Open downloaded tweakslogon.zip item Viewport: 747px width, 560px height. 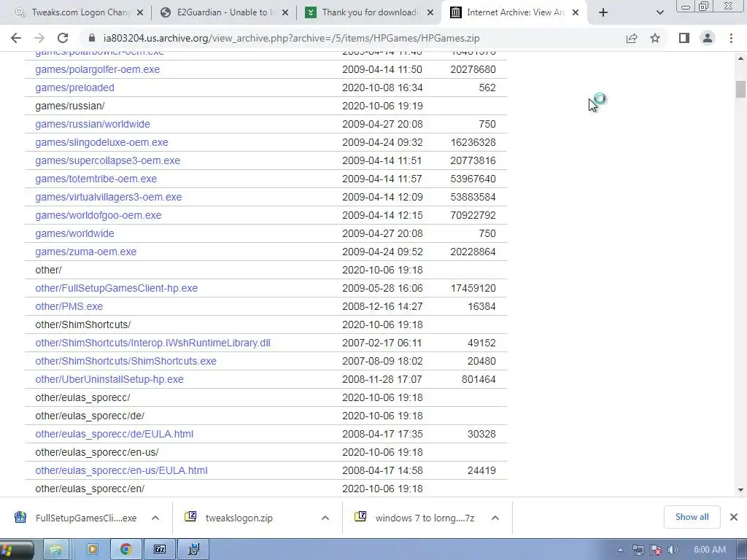[x=228, y=518]
